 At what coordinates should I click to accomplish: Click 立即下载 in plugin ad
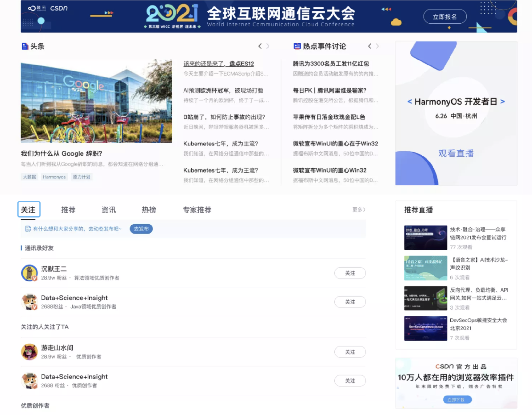(457, 400)
